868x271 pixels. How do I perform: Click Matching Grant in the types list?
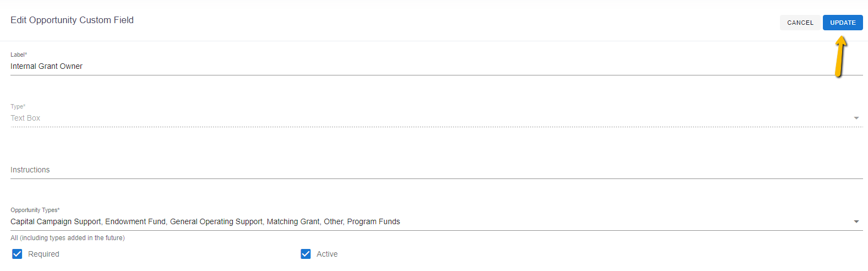pyautogui.click(x=293, y=221)
